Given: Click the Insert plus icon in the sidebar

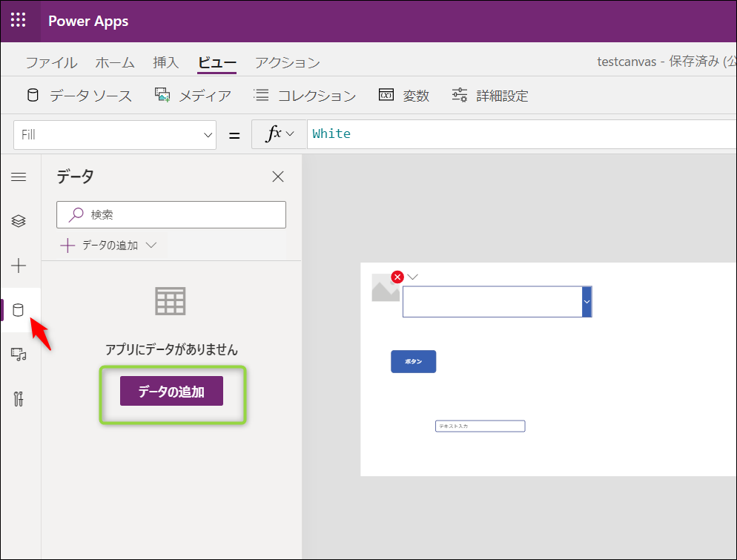Looking at the screenshot, I should pos(19,266).
